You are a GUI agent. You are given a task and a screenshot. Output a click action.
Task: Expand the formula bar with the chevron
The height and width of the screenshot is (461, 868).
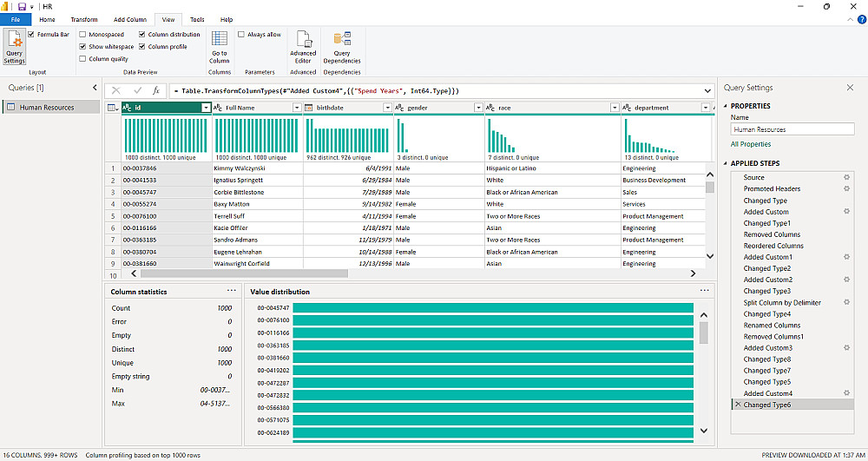pos(707,90)
